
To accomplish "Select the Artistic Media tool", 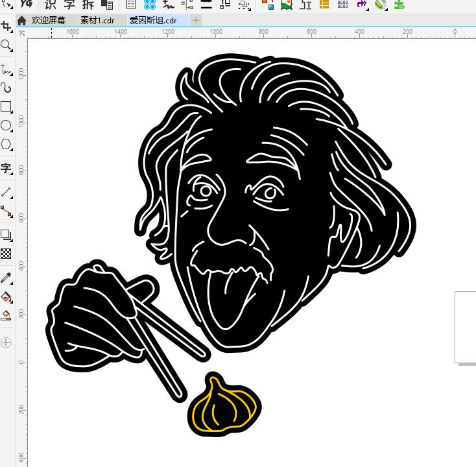I will coord(5,88).
